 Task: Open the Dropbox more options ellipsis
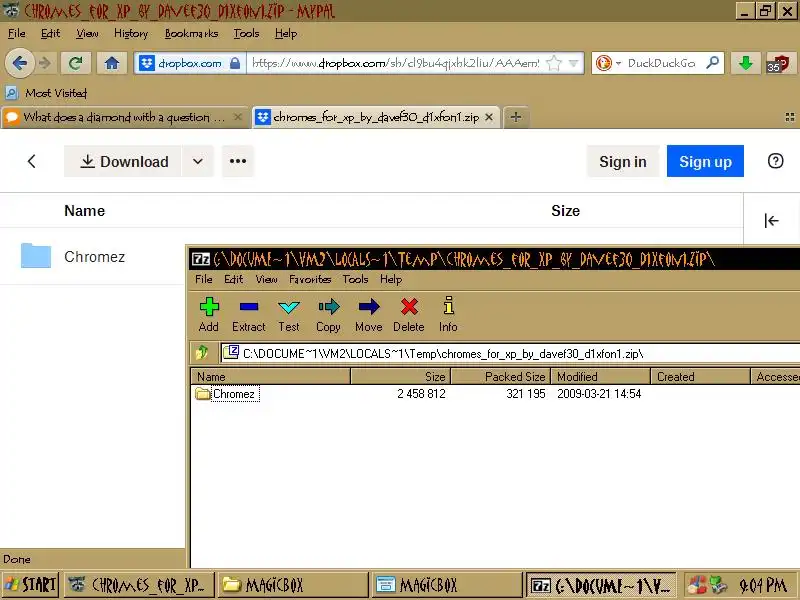pos(238,161)
